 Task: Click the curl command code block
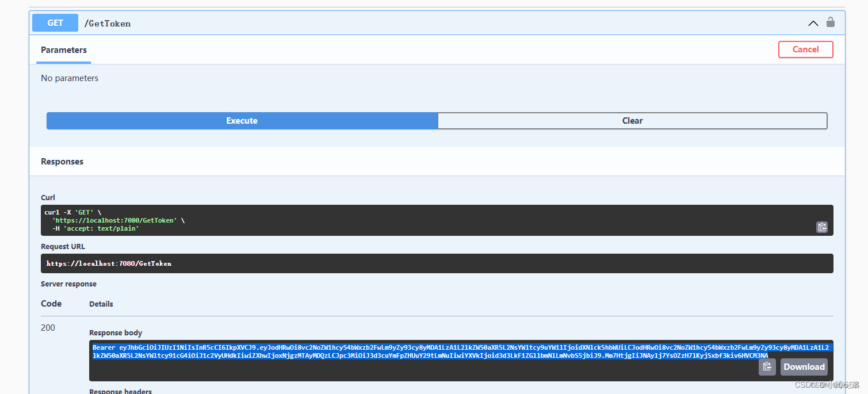437,220
